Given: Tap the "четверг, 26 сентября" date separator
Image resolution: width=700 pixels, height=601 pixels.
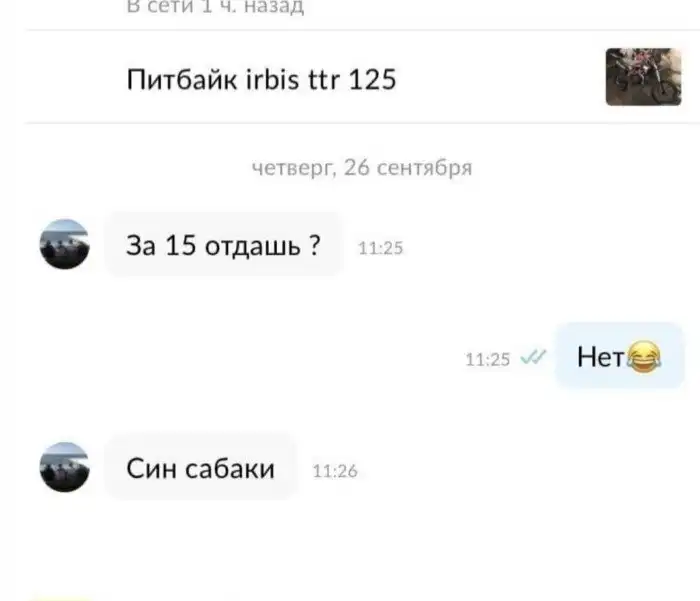Looking at the screenshot, I should tap(362, 168).
